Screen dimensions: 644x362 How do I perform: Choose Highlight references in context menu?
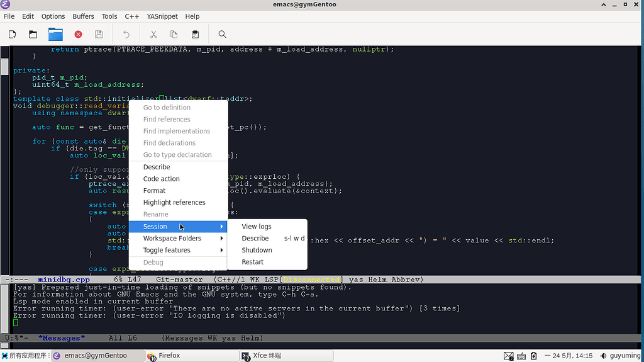(x=178, y=202)
